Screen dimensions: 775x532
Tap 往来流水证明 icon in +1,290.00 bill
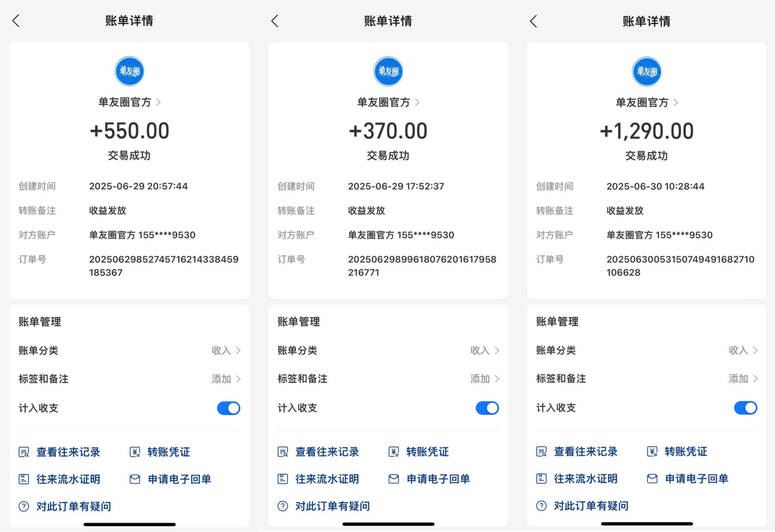[541, 479]
